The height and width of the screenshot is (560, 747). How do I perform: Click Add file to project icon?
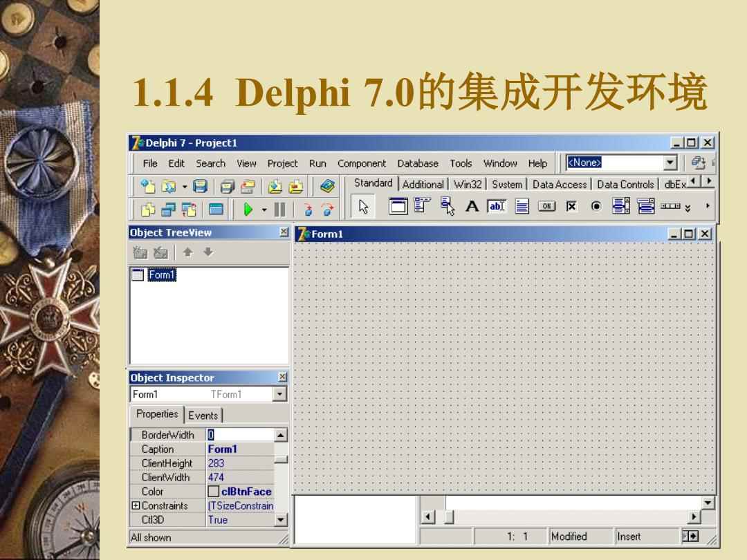point(275,186)
